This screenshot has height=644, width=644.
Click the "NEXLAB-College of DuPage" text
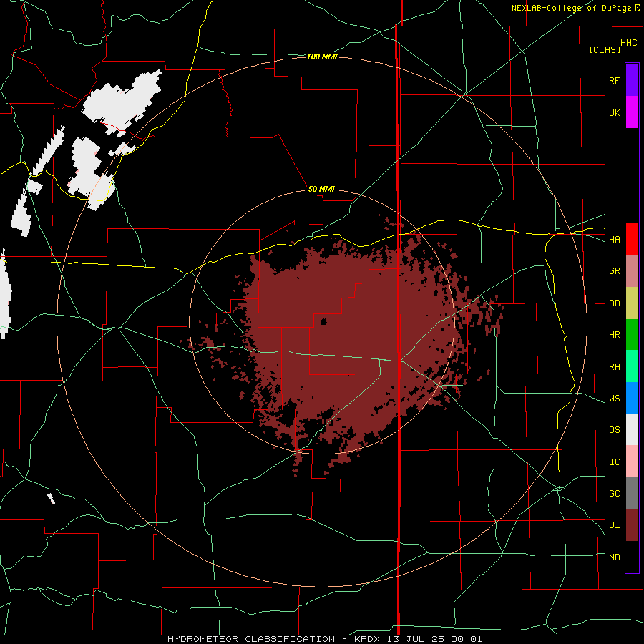[571, 8]
